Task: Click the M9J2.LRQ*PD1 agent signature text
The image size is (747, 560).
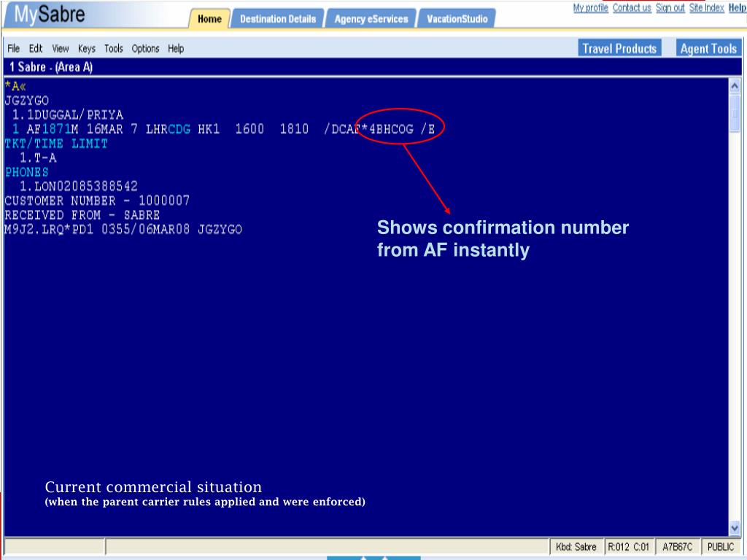Action: click(49, 230)
